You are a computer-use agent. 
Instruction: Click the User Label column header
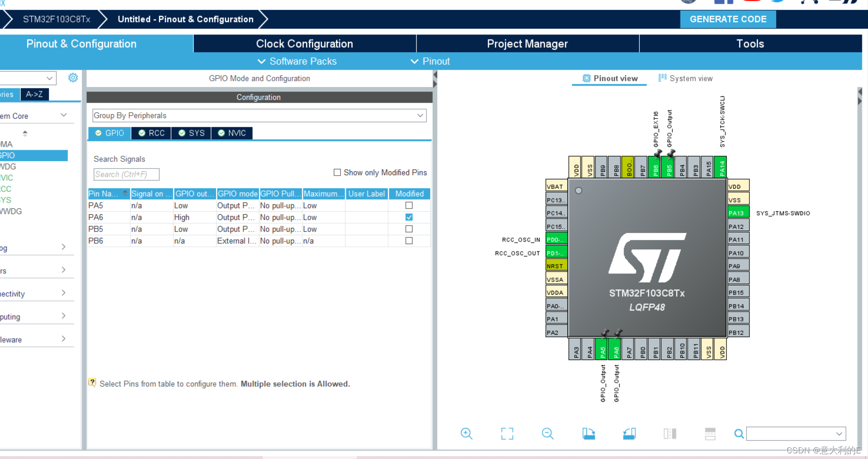367,193
